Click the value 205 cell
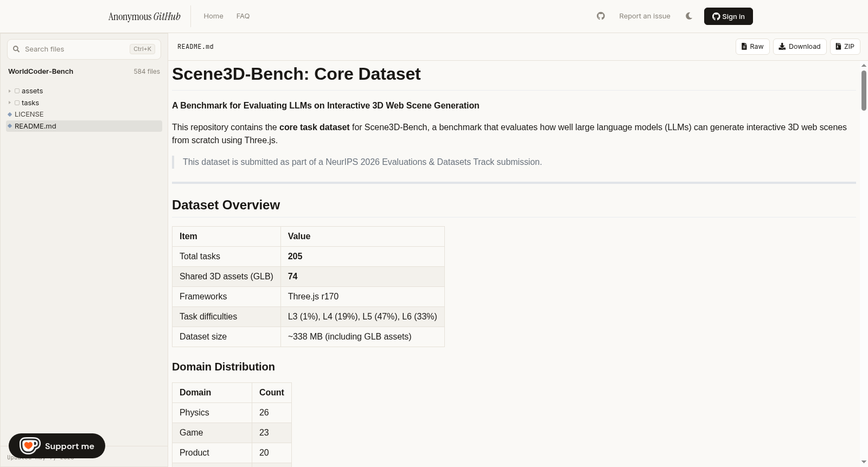Viewport: 868px width, 467px height. coord(362,257)
